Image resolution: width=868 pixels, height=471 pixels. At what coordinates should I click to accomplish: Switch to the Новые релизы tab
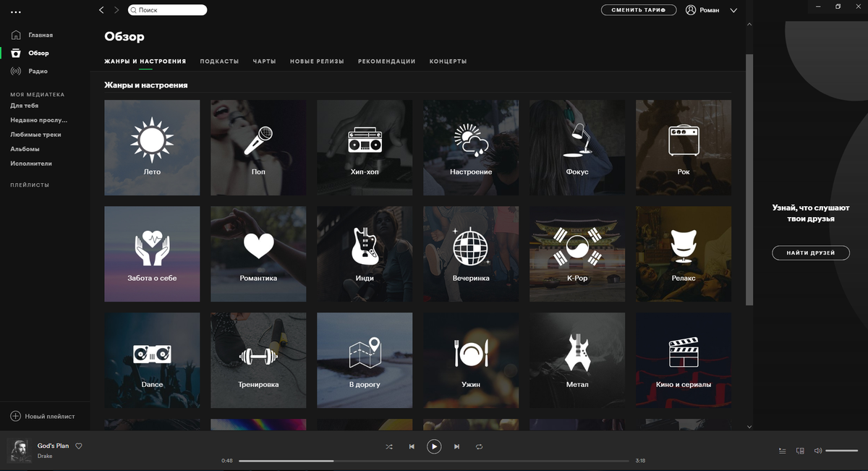(x=317, y=61)
